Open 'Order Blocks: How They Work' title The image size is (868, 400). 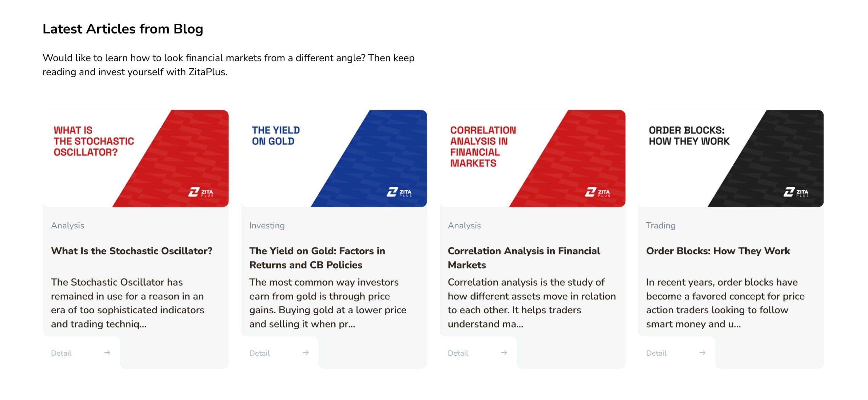tap(718, 251)
